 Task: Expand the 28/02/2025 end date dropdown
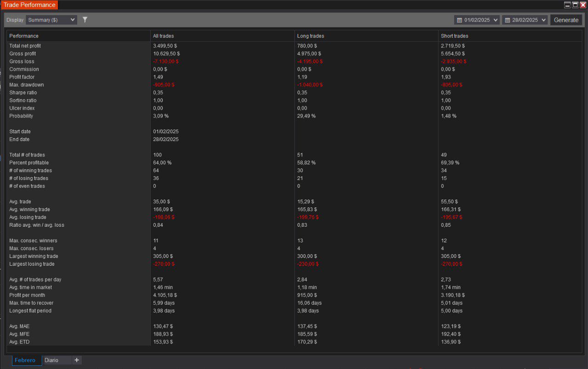tap(543, 20)
